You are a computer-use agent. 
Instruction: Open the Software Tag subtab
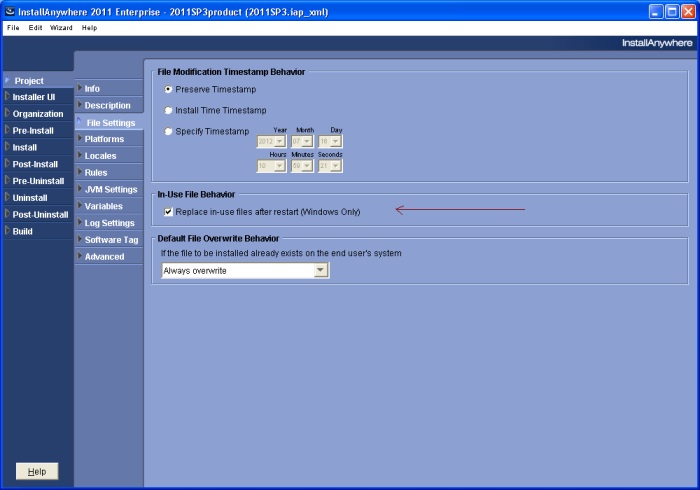tap(109, 240)
